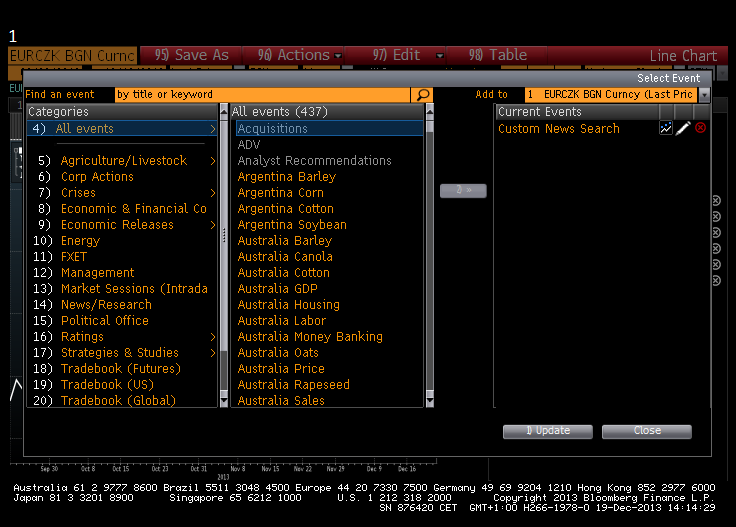Open the Actions menu dropdown
Screen dimensions: 736x527
click(x=337, y=55)
